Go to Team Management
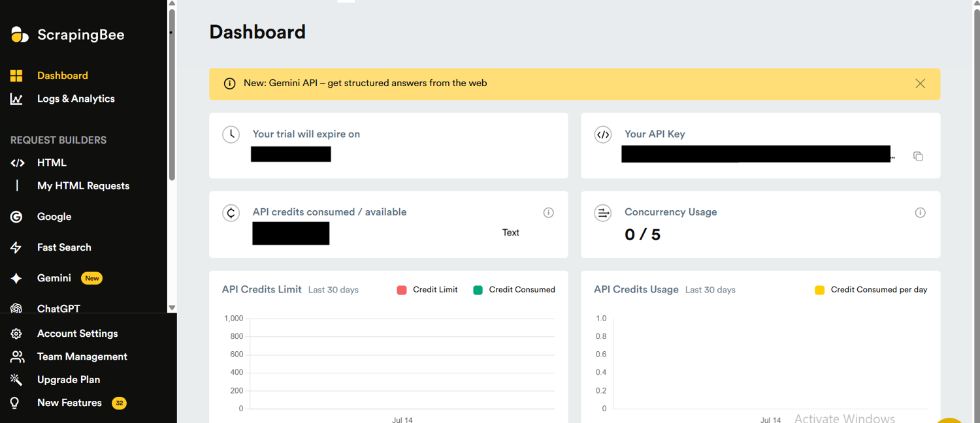980x423 pixels. [82, 356]
